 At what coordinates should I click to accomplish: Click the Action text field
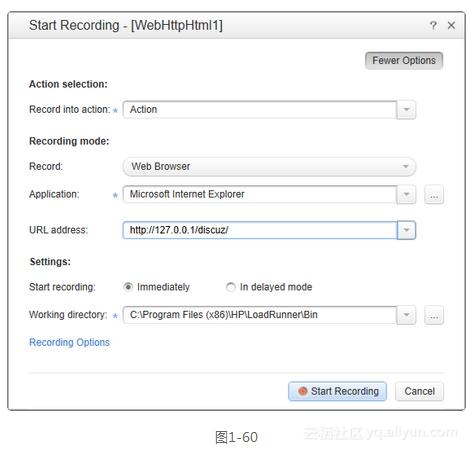coord(260,110)
